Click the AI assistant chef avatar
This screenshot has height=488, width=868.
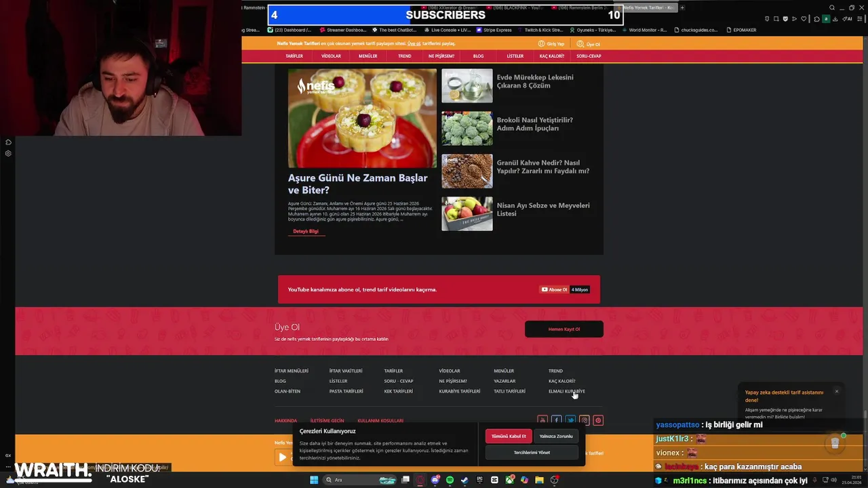tap(835, 443)
